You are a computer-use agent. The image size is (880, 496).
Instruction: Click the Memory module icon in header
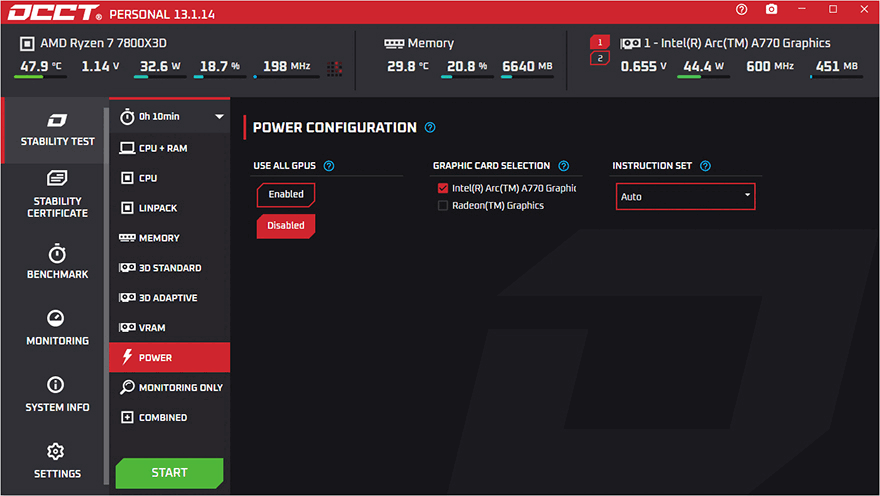(x=394, y=43)
